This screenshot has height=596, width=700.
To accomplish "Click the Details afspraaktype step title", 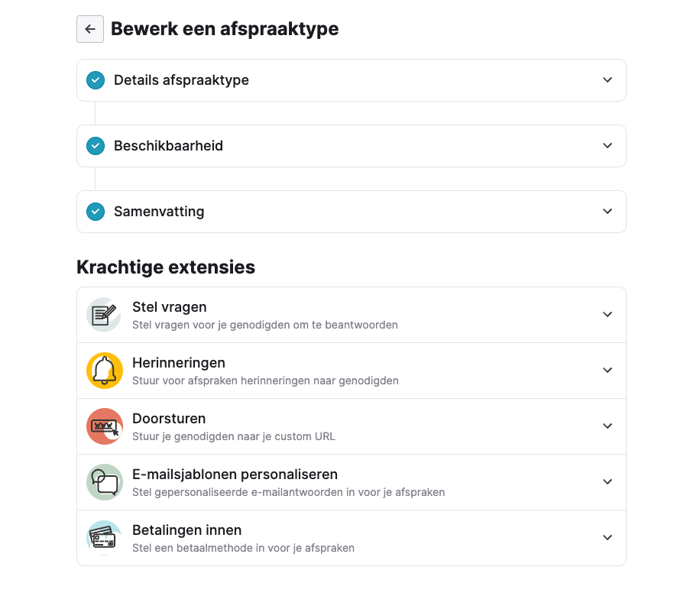I will point(181,80).
